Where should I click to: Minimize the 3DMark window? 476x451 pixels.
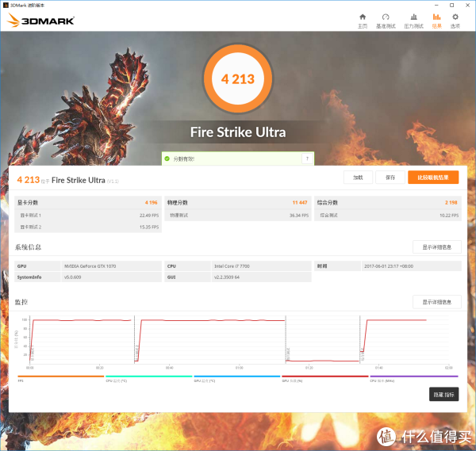(x=436, y=6)
